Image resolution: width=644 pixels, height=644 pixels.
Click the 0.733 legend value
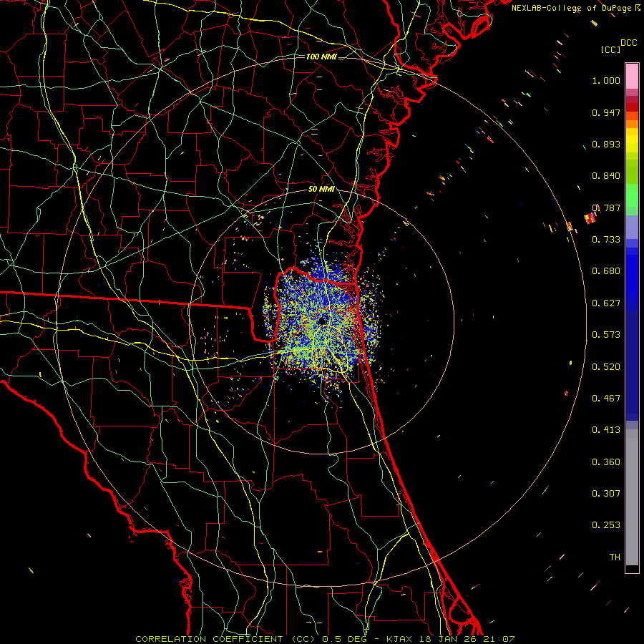point(606,240)
